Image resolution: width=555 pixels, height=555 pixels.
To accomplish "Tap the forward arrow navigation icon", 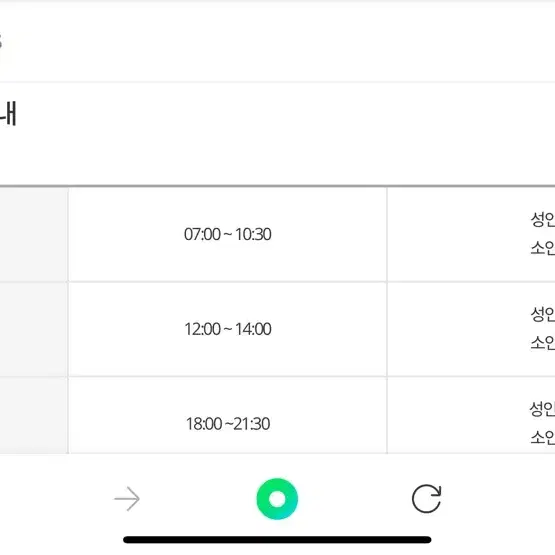I will coord(127,499).
